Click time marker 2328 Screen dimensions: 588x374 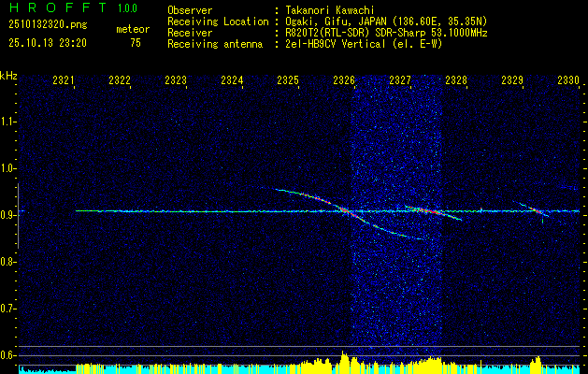(456, 80)
